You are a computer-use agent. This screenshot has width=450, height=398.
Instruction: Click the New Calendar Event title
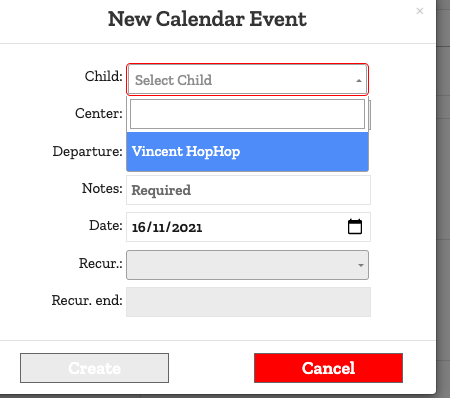pos(207,19)
